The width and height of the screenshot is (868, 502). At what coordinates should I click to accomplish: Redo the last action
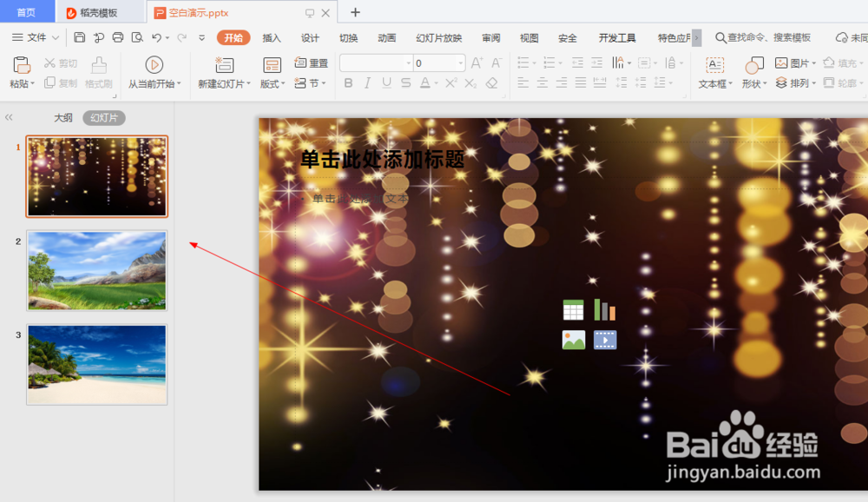coord(181,37)
